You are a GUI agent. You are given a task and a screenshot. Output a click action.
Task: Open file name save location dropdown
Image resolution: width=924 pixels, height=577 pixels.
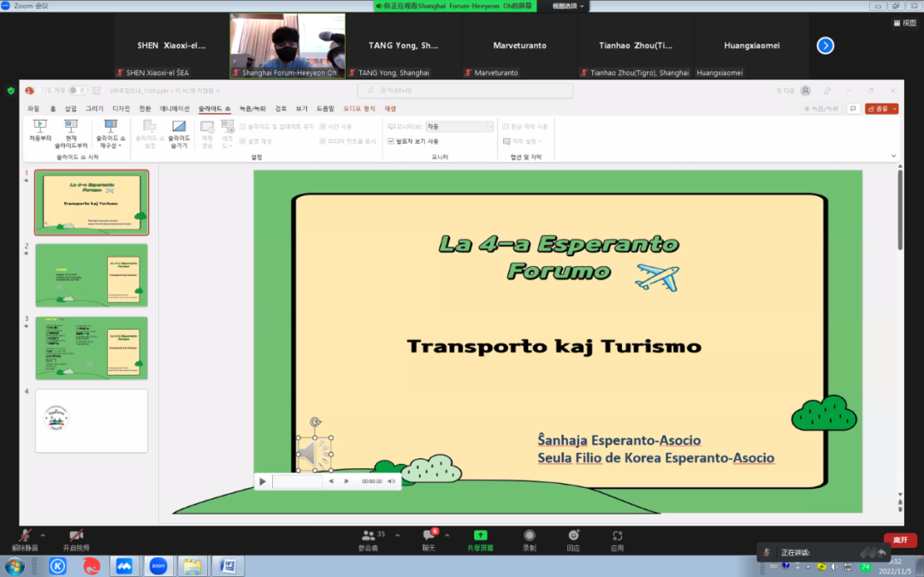(x=218, y=91)
